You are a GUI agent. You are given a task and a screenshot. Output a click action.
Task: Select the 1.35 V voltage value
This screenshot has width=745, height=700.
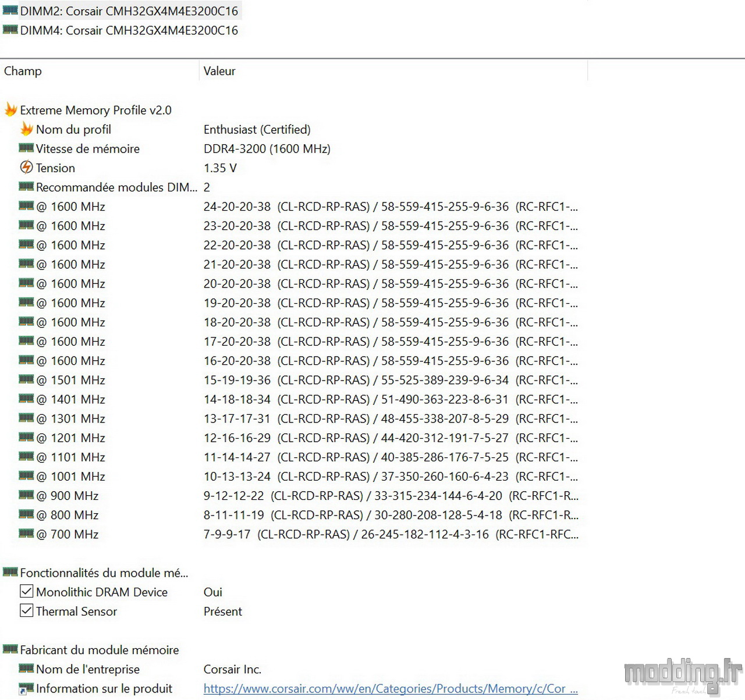tap(220, 168)
